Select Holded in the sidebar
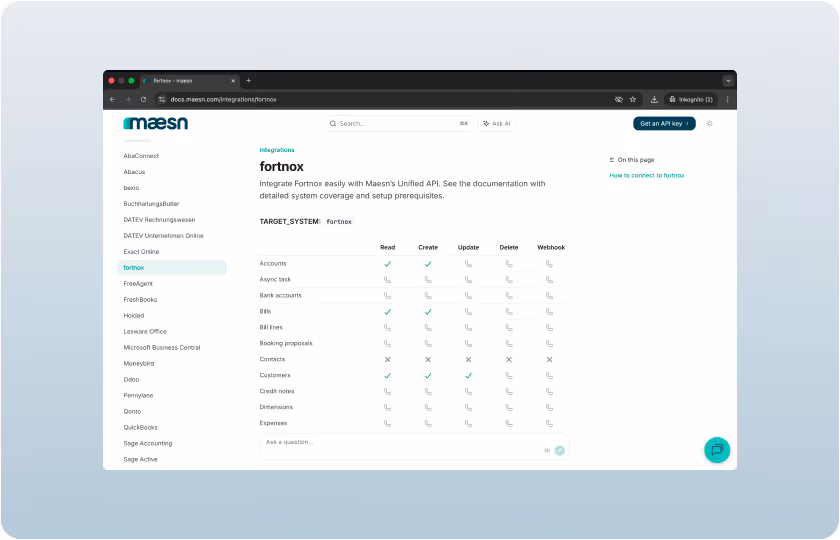Image resolution: width=840 pixels, height=540 pixels. click(x=133, y=316)
